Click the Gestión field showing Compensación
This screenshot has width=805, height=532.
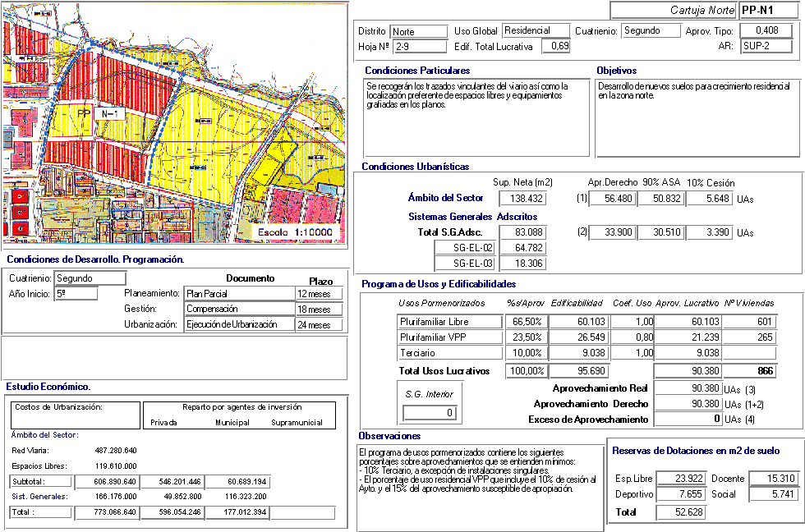[x=239, y=309]
